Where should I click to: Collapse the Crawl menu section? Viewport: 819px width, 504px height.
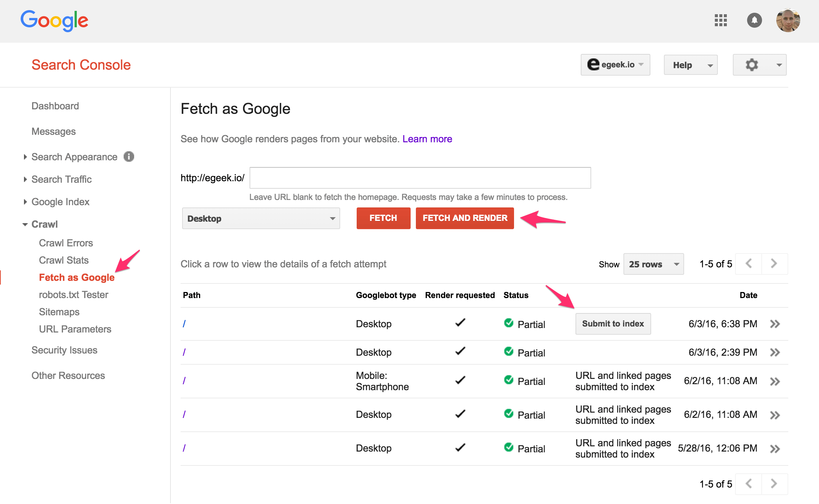[x=44, y=224]
